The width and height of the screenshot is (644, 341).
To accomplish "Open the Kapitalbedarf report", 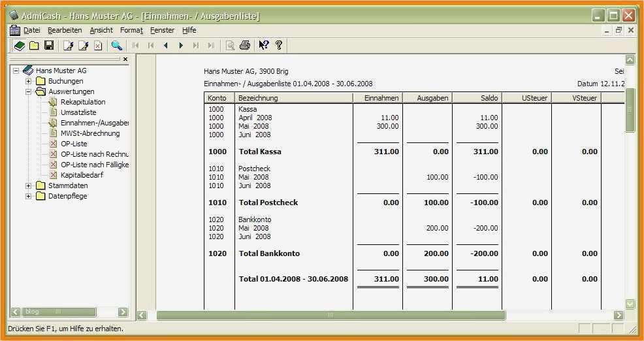I will [82, 176].
